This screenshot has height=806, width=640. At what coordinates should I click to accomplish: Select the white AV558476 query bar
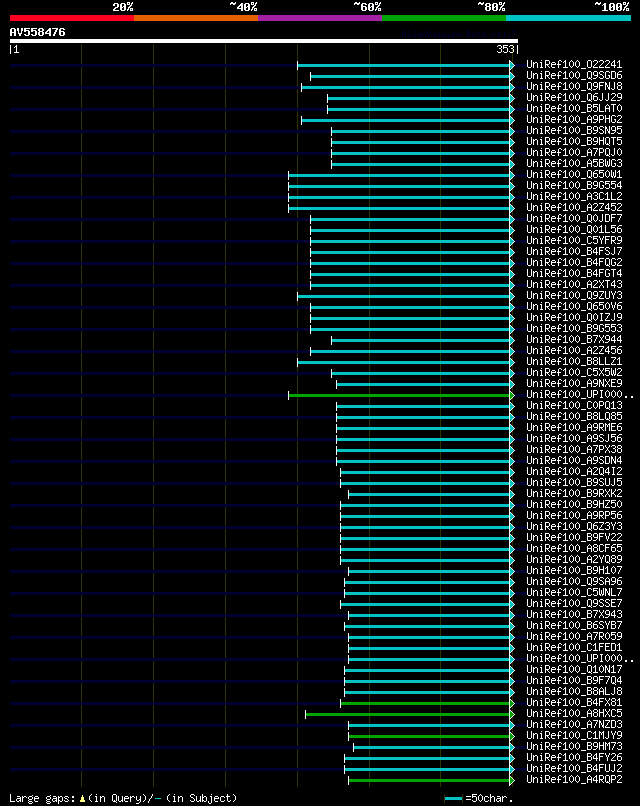(x=264, y=41)
